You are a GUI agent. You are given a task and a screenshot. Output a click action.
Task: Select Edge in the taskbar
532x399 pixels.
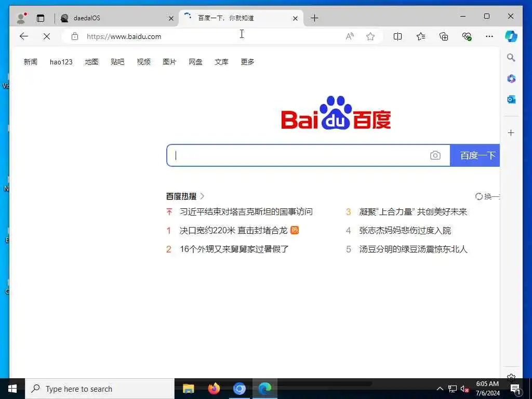pos(264,389)
